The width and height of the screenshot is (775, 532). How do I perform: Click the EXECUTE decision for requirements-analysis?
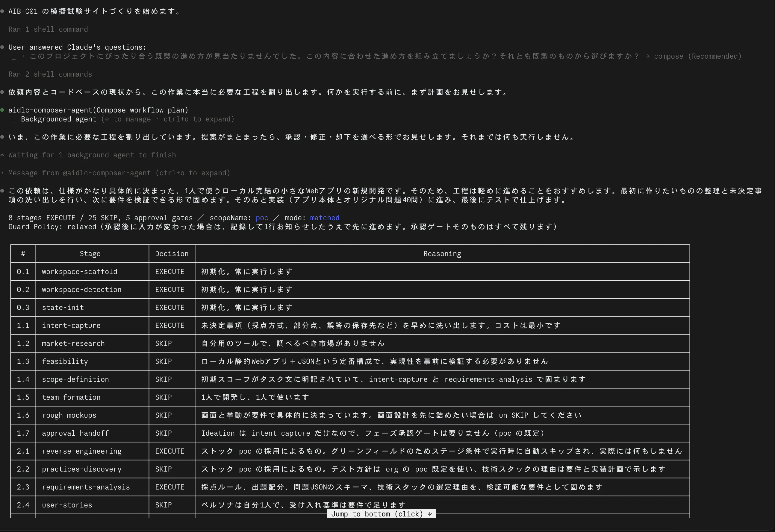pos(170,487)
